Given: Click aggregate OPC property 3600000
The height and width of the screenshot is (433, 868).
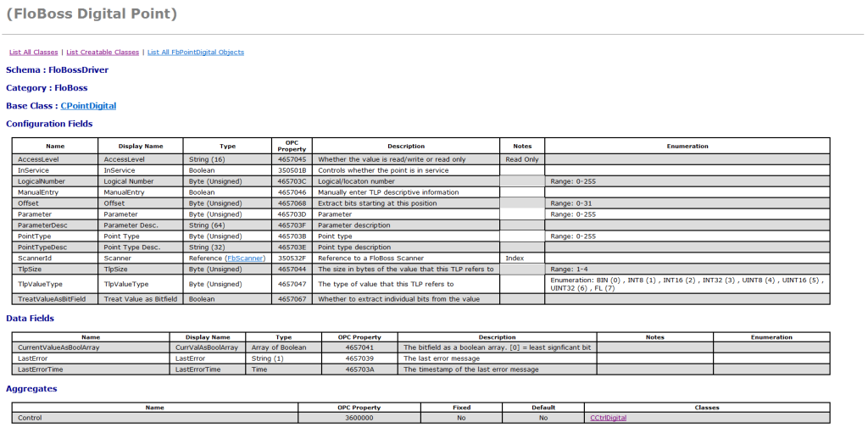Looking at the screenshot, I should [x=359, y=418].
